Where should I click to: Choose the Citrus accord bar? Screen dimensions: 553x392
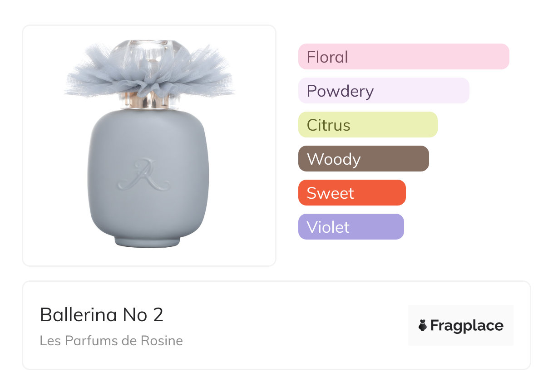pos(368,125)
